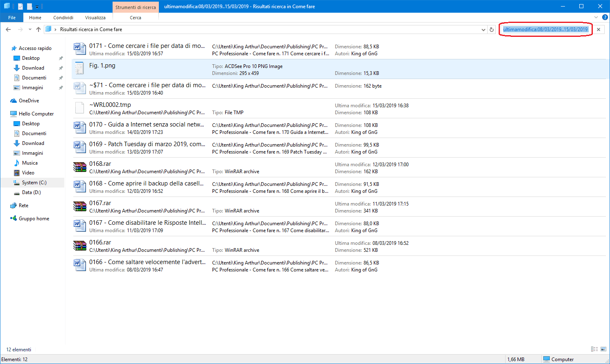Select the 0168.rar WinRAR archive icon
610x364 pixels.
pyautogui.click(x=79, y=167)
